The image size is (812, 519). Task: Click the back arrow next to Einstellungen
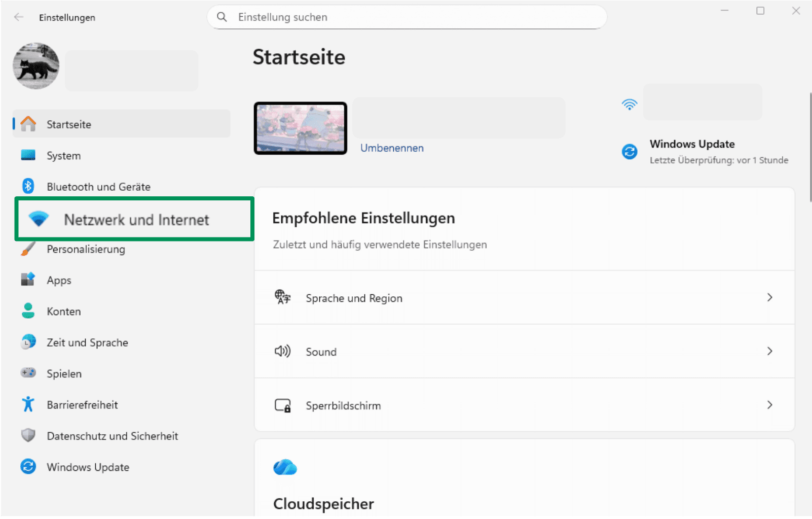click(x=19, y=17)
